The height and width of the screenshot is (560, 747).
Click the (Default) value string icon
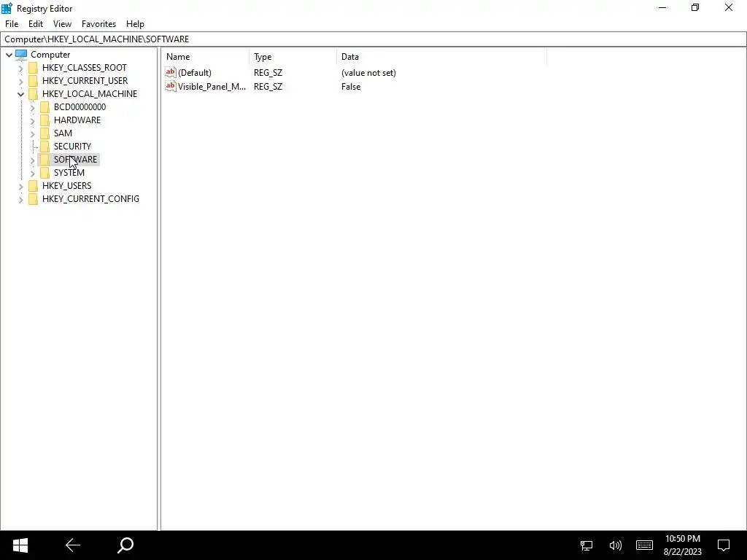(171, 72)
